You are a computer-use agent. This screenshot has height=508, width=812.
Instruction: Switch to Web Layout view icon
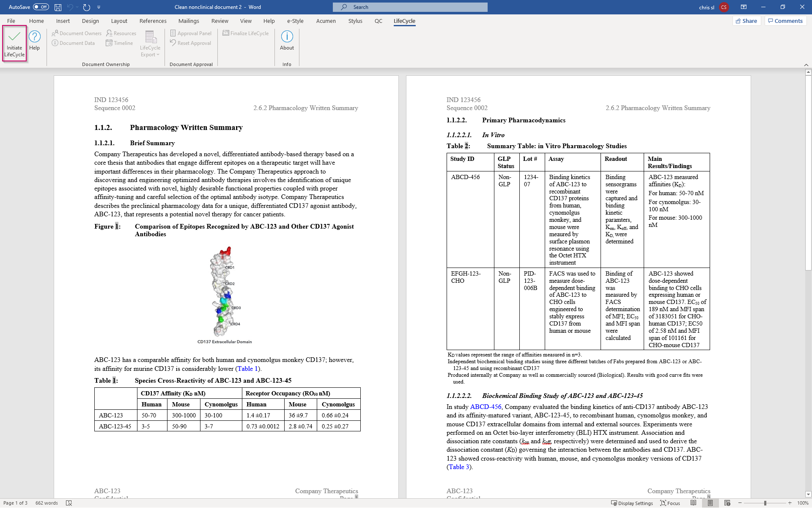[x=727, y=503]
